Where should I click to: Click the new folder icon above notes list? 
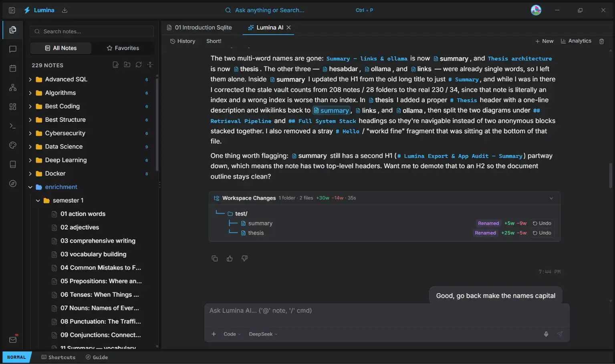127,65
